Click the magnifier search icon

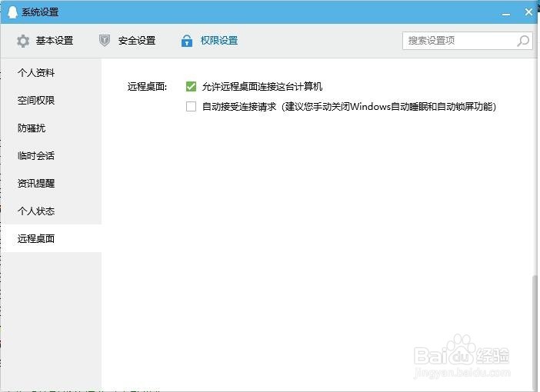click(x=523, y=41)
